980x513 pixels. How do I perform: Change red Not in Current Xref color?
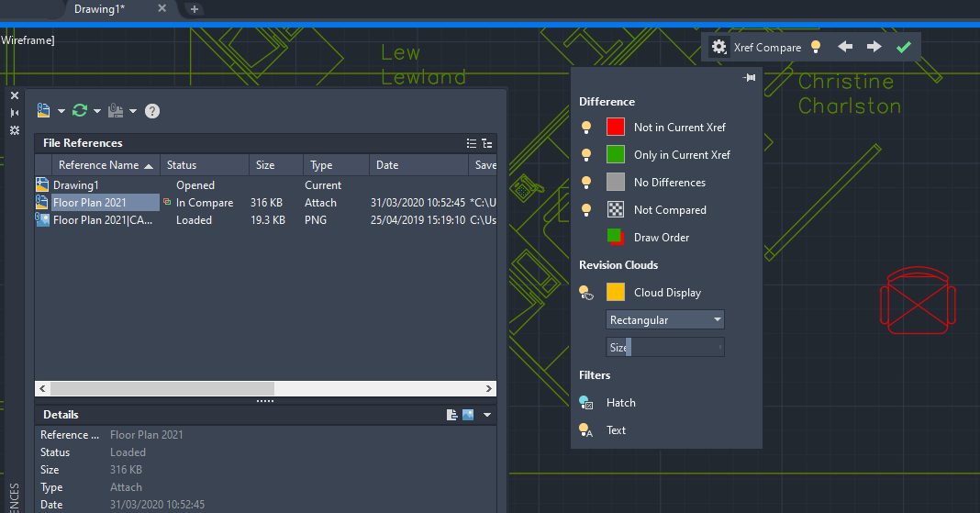click(x=616, y=127)
